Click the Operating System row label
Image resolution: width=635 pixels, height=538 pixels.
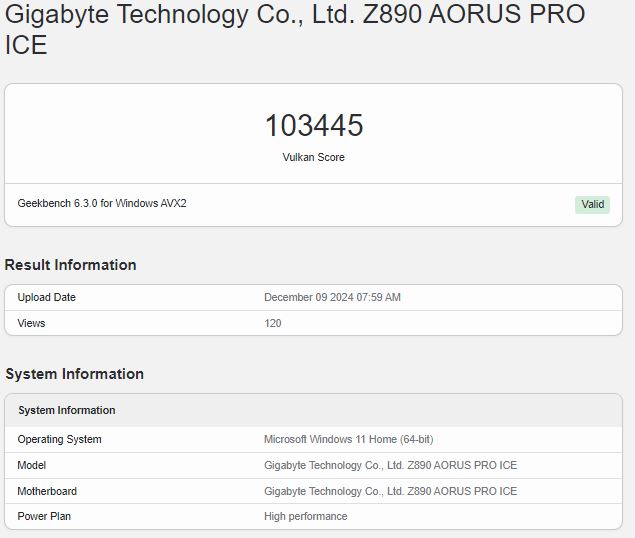tap(60, 439)
